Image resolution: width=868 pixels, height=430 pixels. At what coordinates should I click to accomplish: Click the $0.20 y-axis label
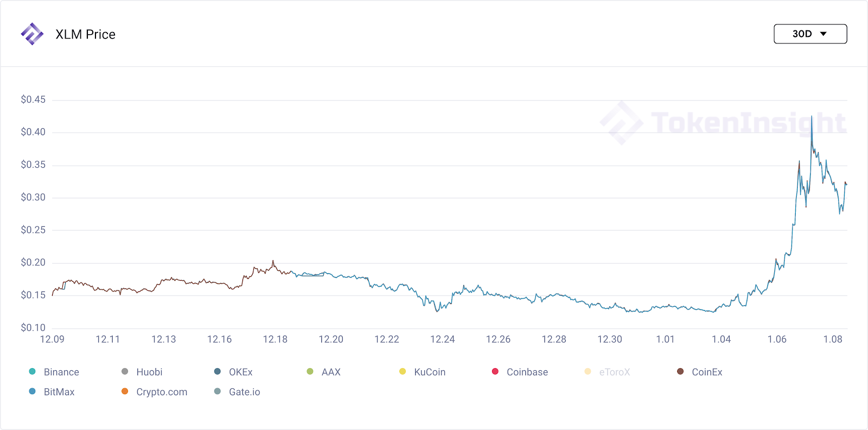(33, 262)
